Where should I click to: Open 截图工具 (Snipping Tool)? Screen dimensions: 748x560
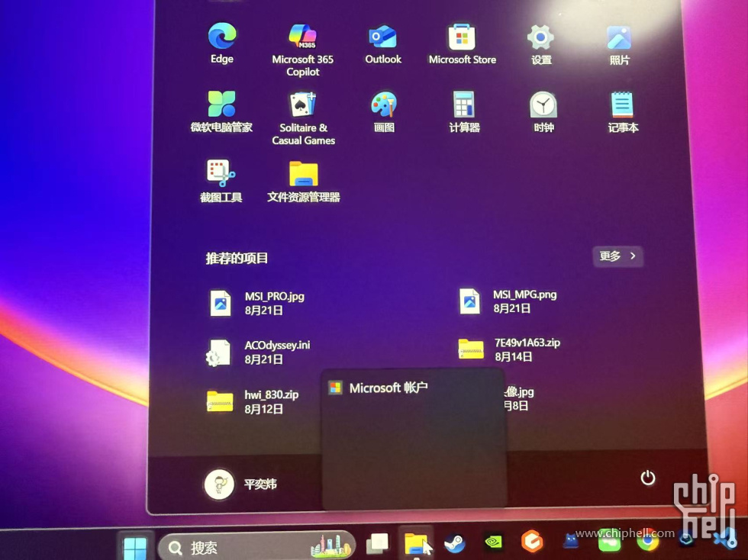click(221, 182)
